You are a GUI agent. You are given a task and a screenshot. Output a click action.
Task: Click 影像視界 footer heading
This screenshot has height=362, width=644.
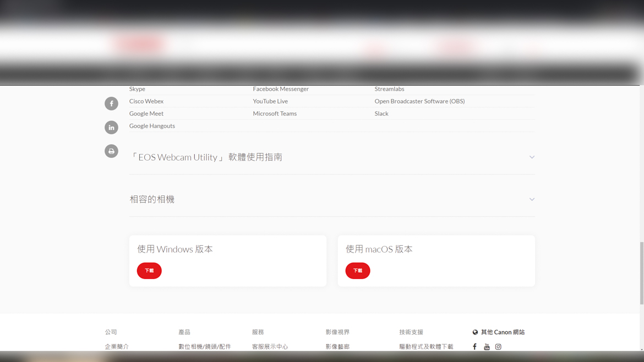pyautogui.click(x=337, y=332)
